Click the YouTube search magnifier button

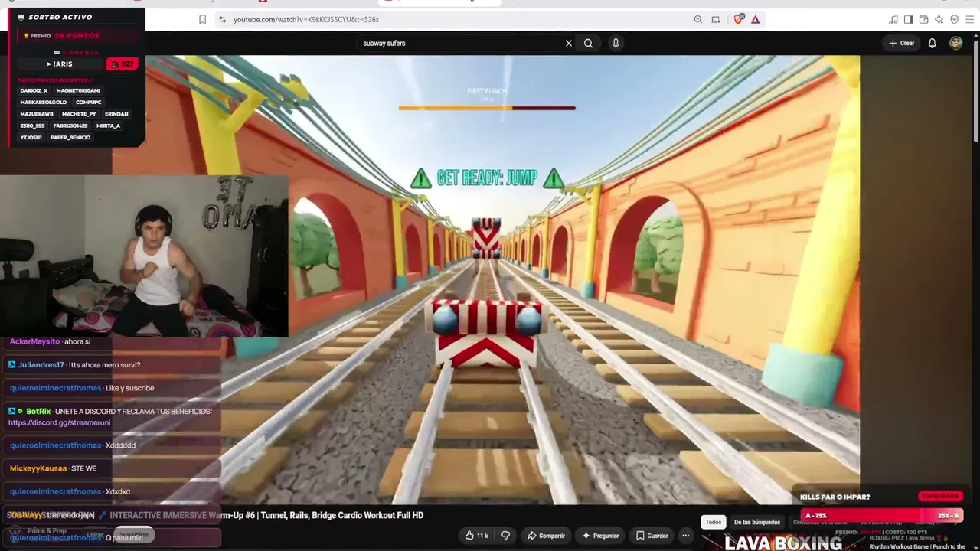[588, 43]
